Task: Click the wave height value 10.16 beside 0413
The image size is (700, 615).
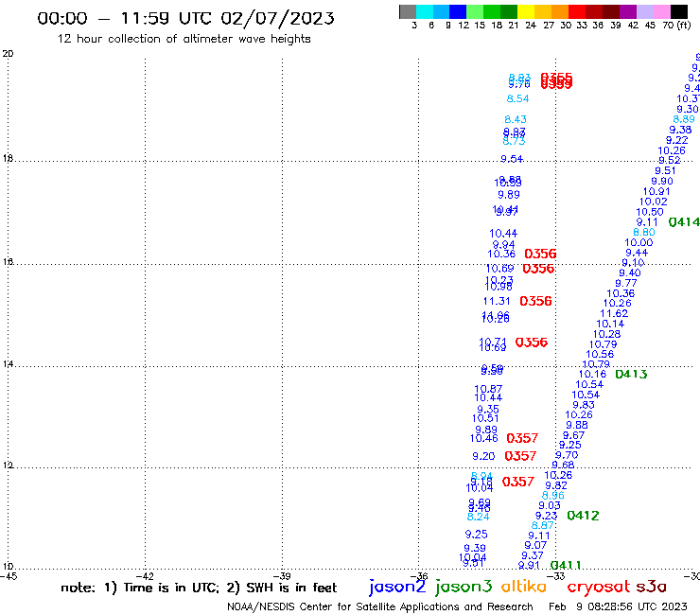Action: pyautogui.click(x=592, y=375)
